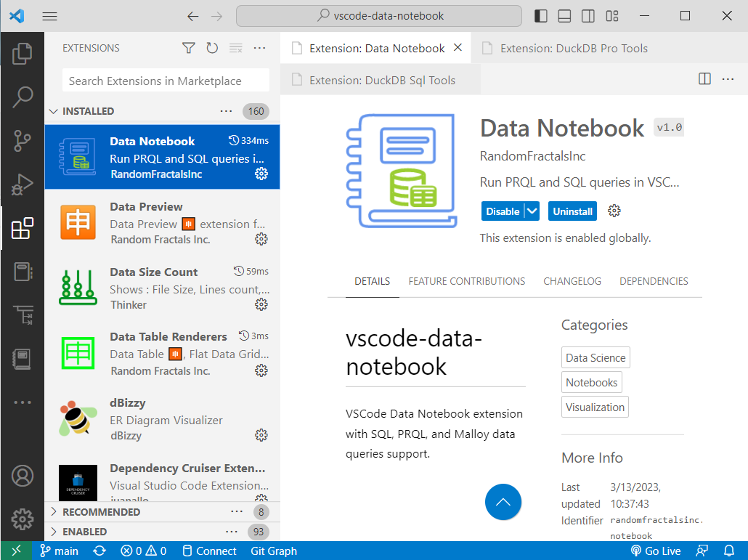Open notifications bell in status bar
Screen dimensions: 748x560
(x=729, y=551)
